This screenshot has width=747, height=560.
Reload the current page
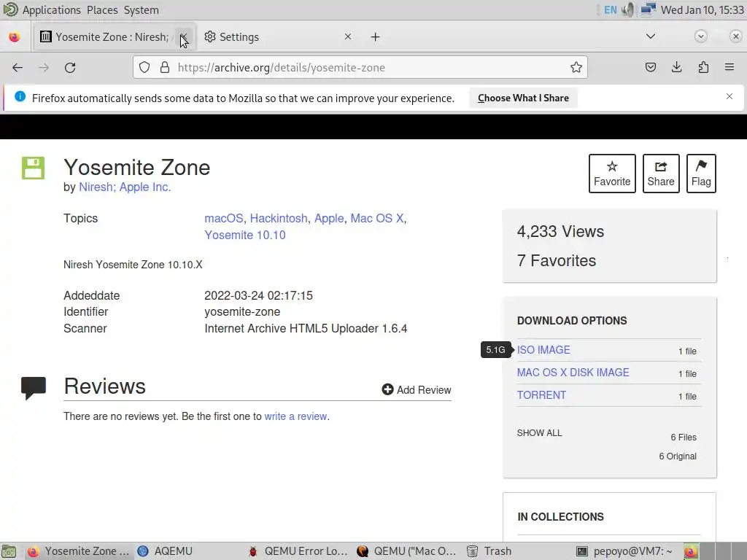pos(70,68)
